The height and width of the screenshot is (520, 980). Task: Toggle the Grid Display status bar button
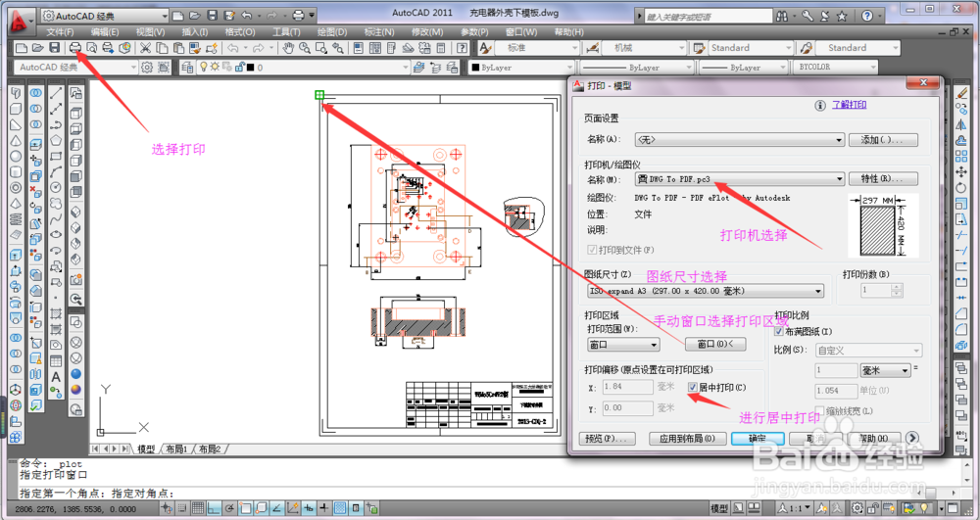coord(198,508)
